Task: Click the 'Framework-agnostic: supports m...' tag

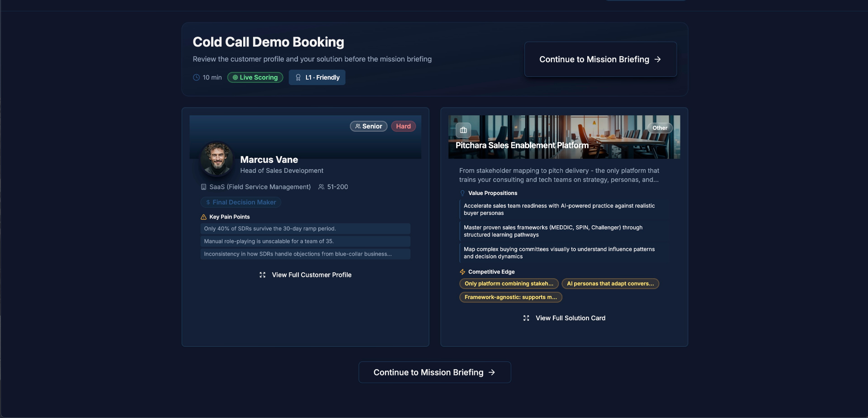Action: (511, 297)
